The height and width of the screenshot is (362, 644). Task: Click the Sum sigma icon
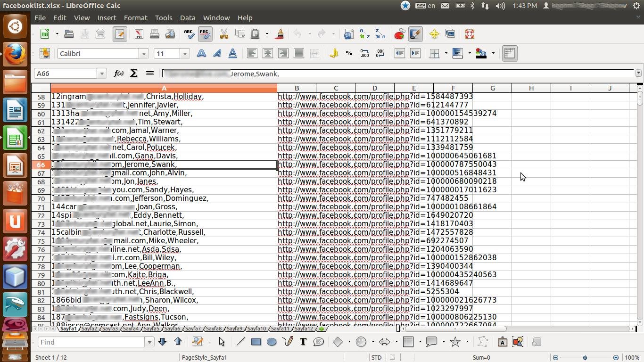point(134,74)
